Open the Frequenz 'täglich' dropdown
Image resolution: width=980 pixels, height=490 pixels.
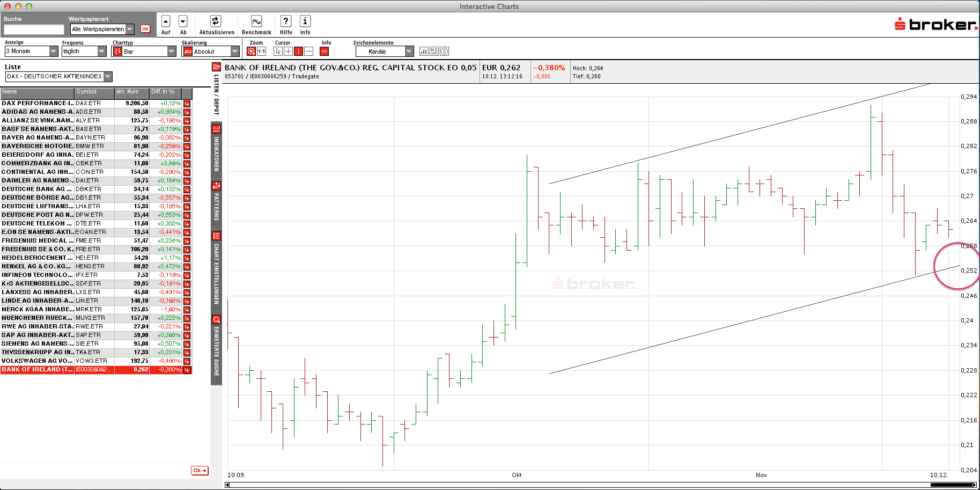pyautogui.click(x=84, y=51)
